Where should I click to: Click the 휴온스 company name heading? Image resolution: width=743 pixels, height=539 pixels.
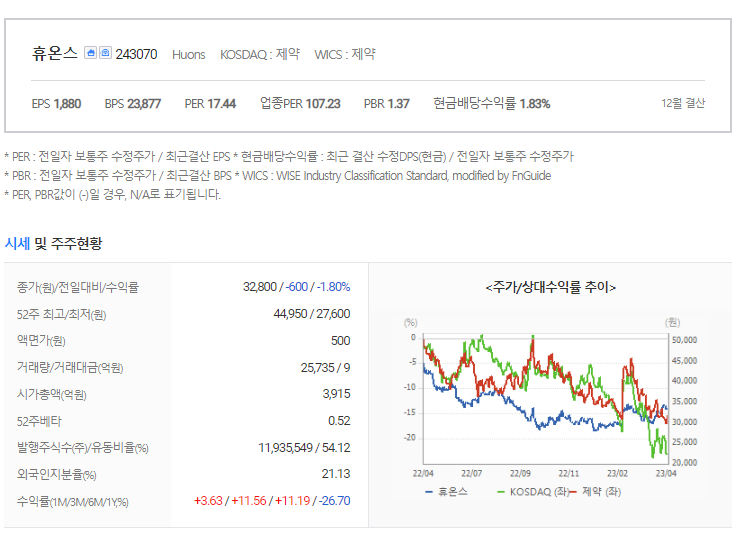[x=54, y=53]
